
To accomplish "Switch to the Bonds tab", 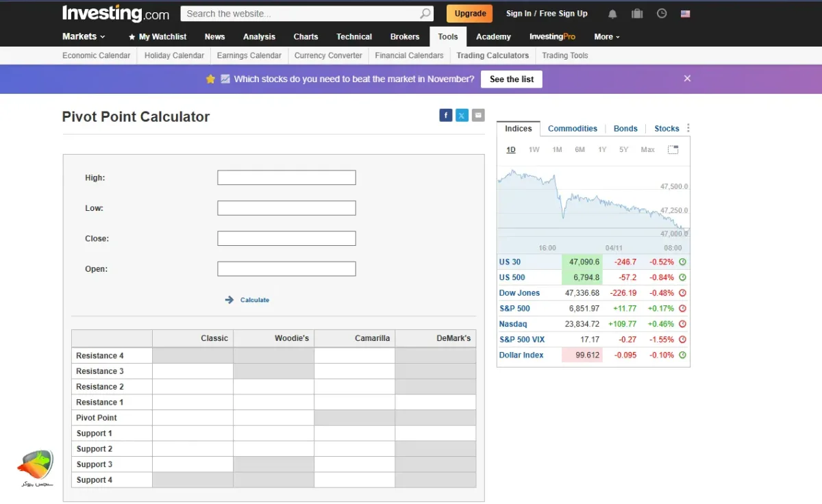I will pyautogui.click(x=625, y=129).
